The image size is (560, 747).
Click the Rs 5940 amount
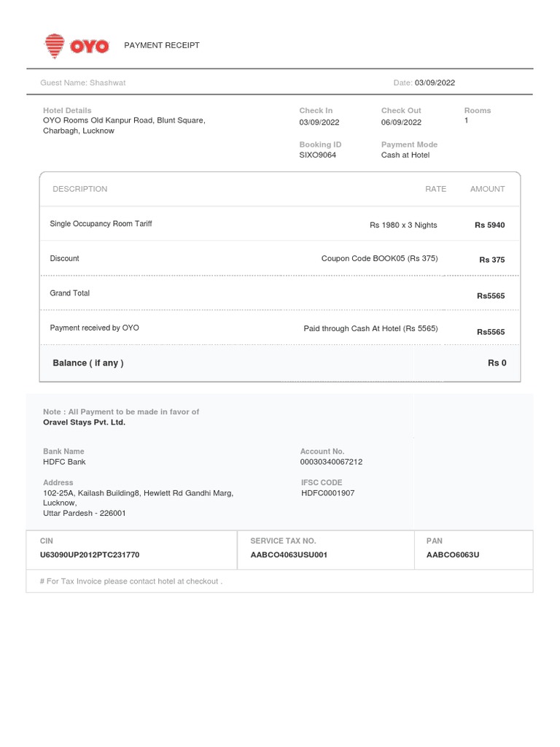[x=489, y=225]
